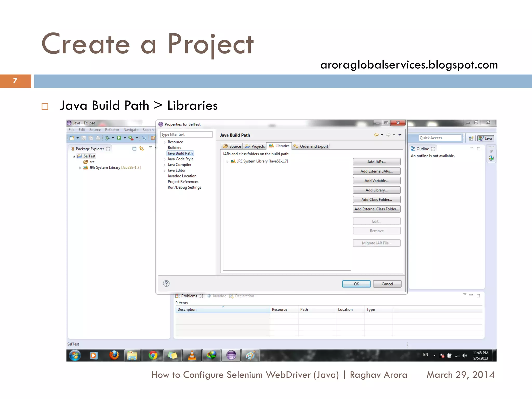Click the New Java Package icon in toolbar

click(153, 138)
